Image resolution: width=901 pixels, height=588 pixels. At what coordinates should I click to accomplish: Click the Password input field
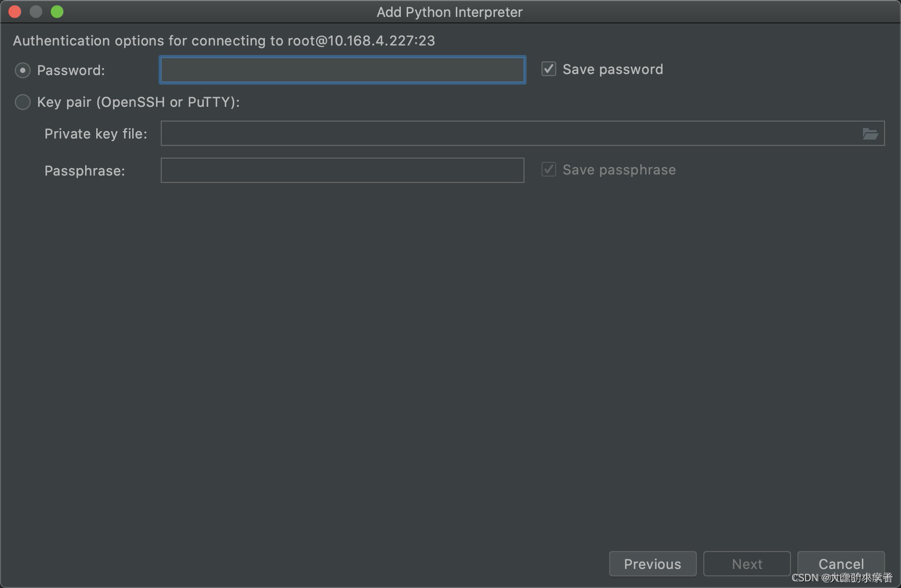click(342, 69)
